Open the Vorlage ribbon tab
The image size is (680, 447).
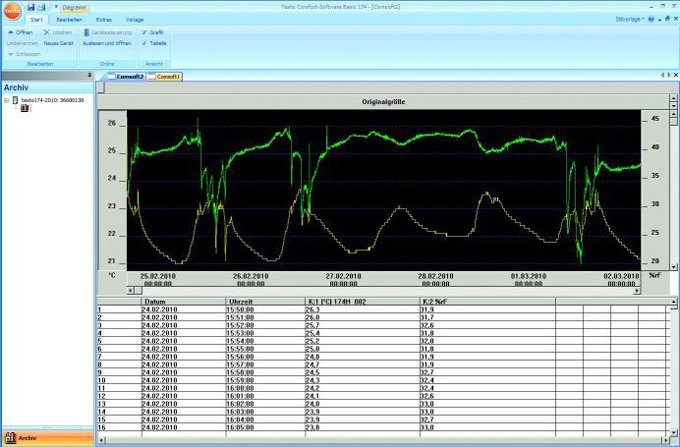click(x=134, y=20)
